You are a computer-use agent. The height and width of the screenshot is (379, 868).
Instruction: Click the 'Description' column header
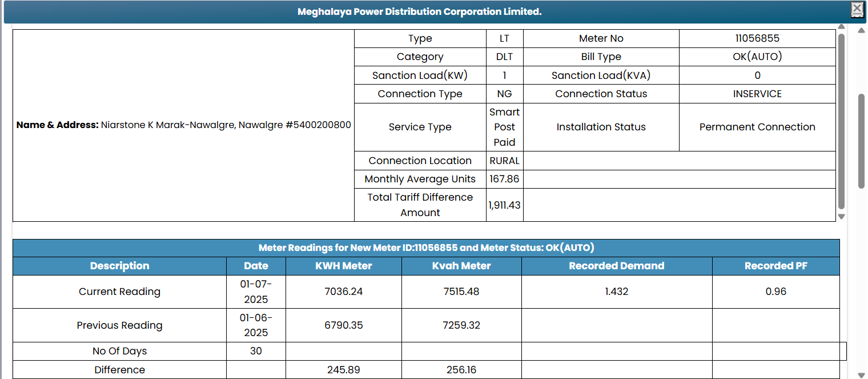tap(119, 266)
